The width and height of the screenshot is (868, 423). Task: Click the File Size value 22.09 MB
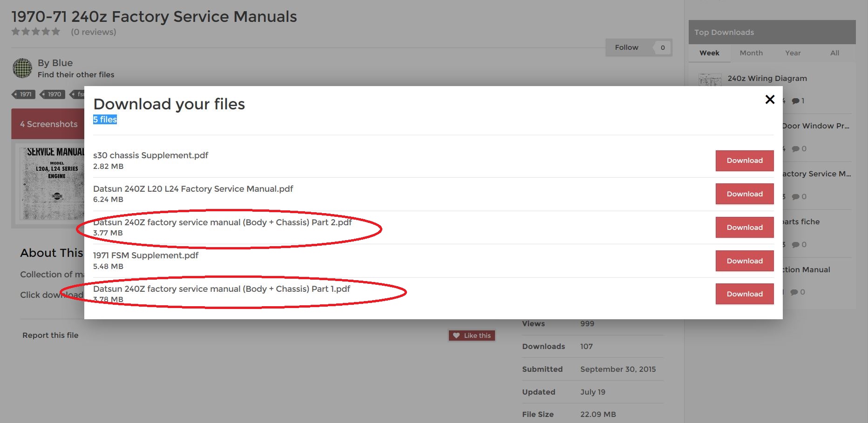click(x=598, y=415)
